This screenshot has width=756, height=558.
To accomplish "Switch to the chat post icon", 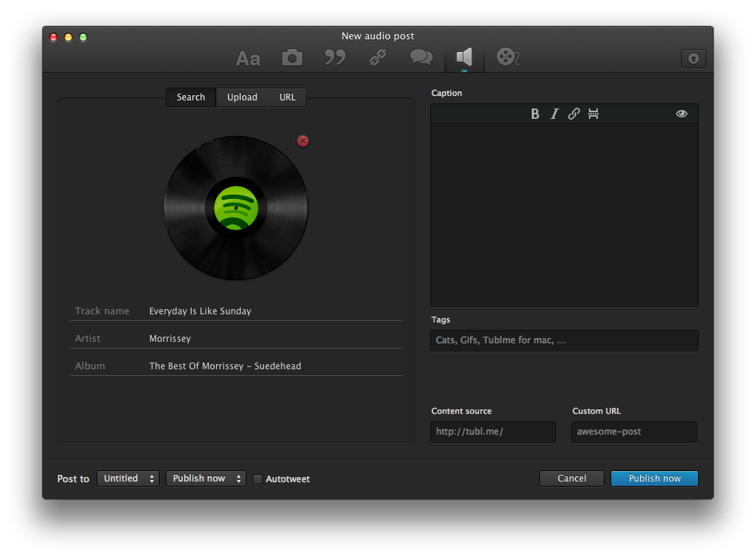I will point(421,57).
